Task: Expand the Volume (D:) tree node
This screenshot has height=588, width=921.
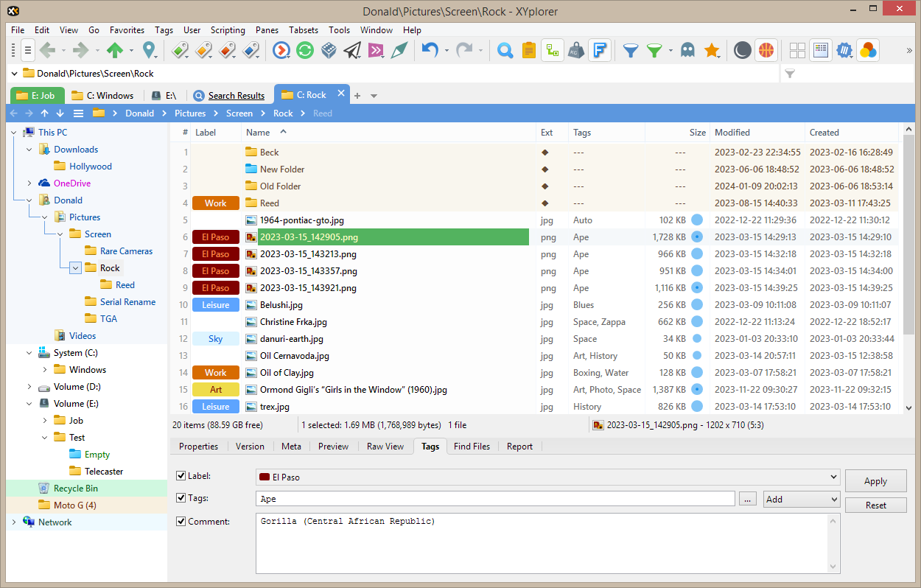Action: click(x=29, y=387)
